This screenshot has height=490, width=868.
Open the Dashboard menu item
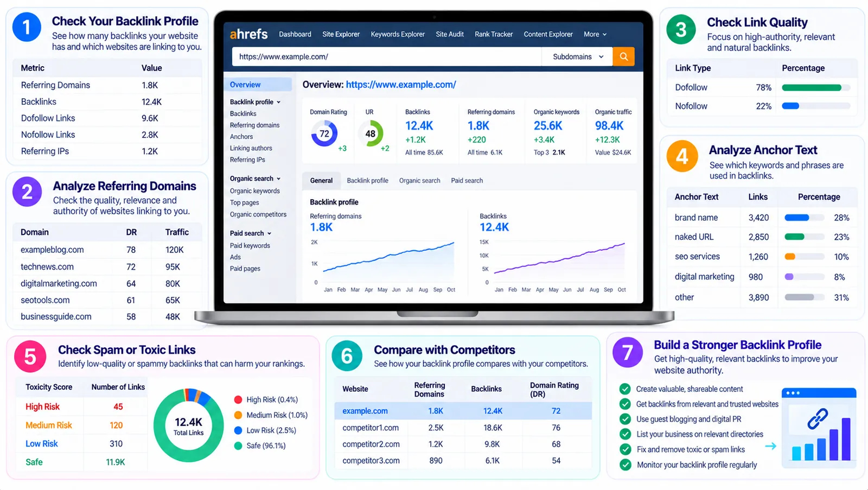pyautogui.click(x=295, y=34)
